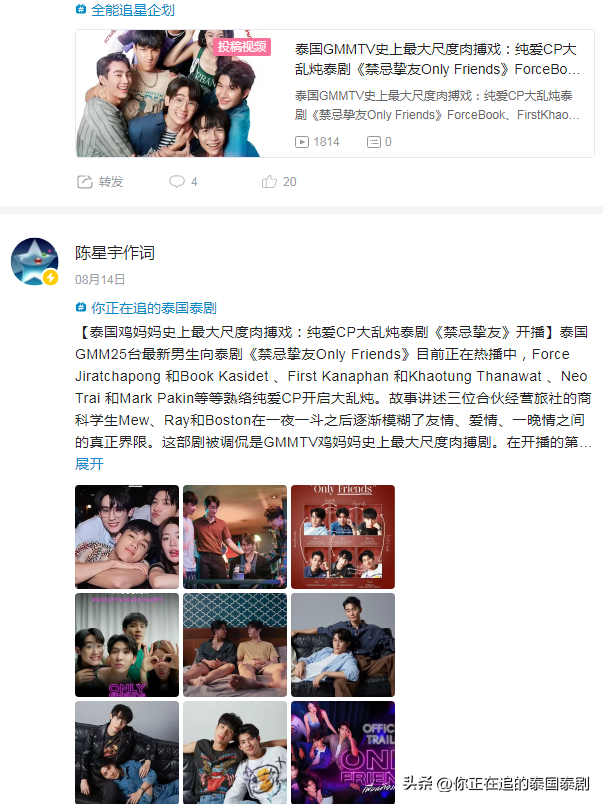Open the Only Friends video cover thumbnail
The image size is (603, 804).
click(174, 93)
